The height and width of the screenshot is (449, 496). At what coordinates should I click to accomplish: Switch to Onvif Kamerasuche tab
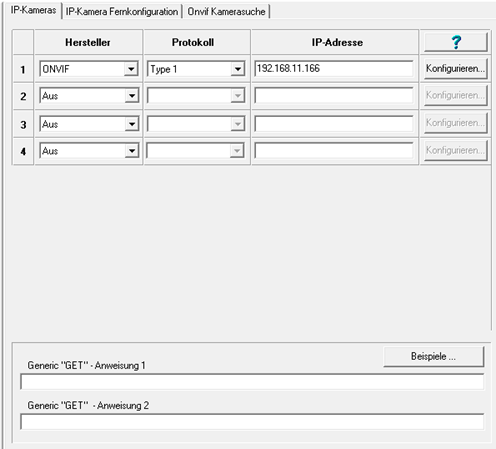[226, 12]
